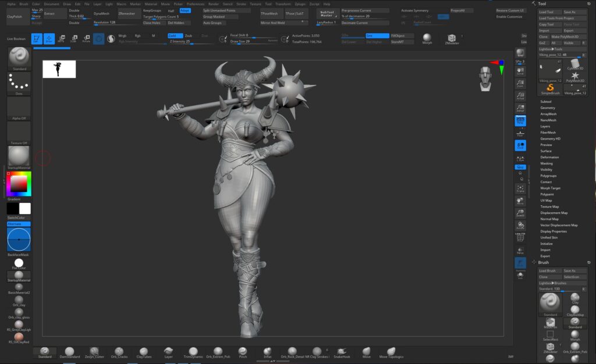Toggle the Half option for ZRemesher
This screenshot has height=364, width=596.
171,10
